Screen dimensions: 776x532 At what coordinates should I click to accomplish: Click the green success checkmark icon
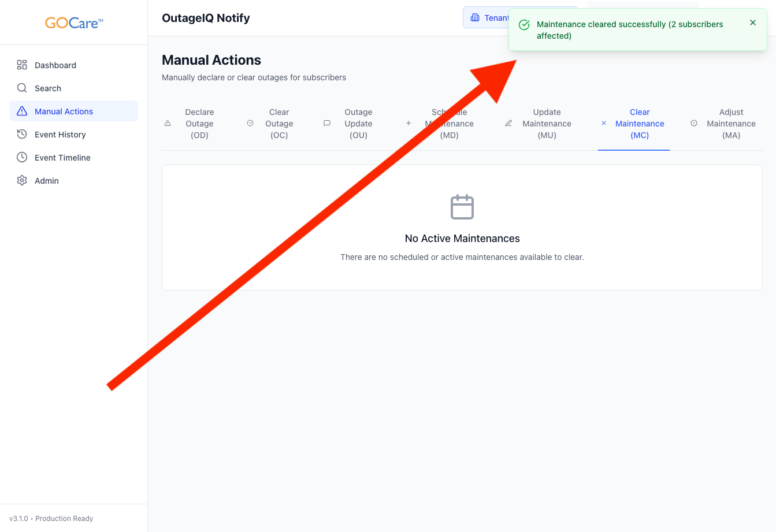click(524, 25)
